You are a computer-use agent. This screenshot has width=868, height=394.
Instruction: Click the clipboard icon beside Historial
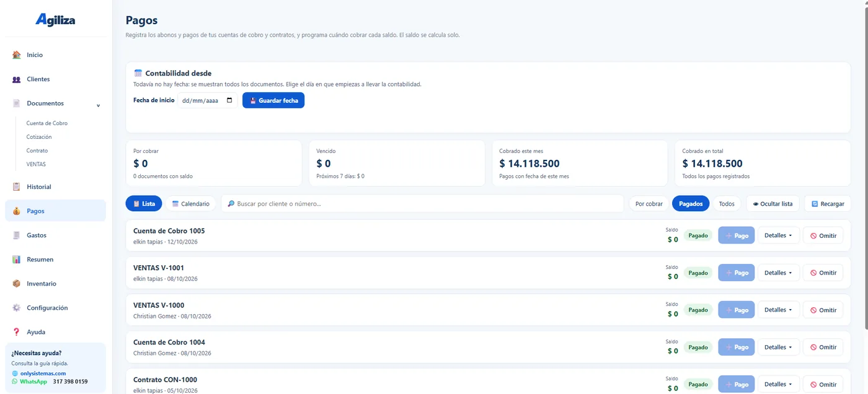point(17,187)
